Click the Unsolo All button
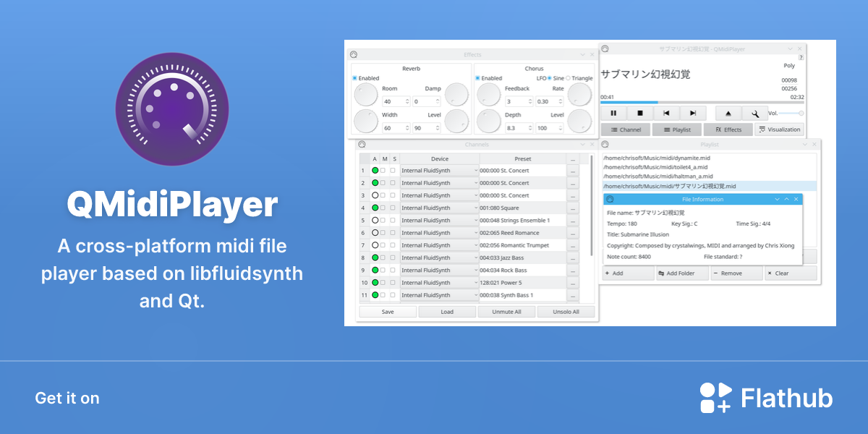The height and width of the screenshot is (434, 868). (x=566, y=312)
